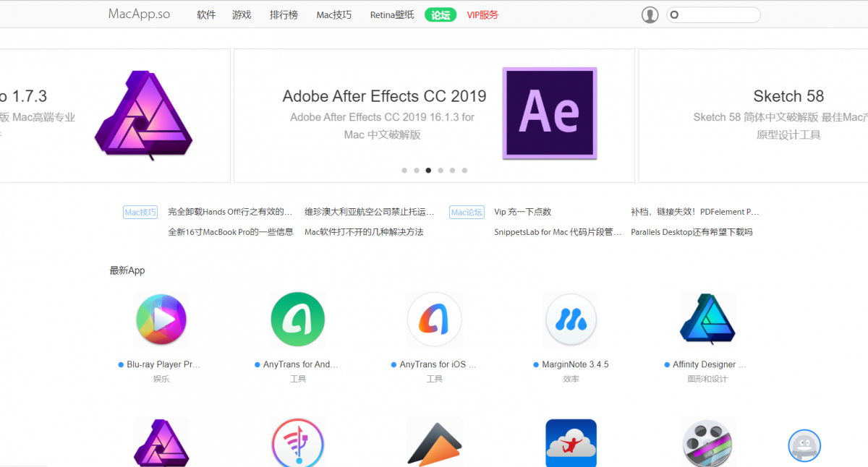Screen dimensions: 868x467
Task: Click the floating robot helper icon
Action: 804,446
